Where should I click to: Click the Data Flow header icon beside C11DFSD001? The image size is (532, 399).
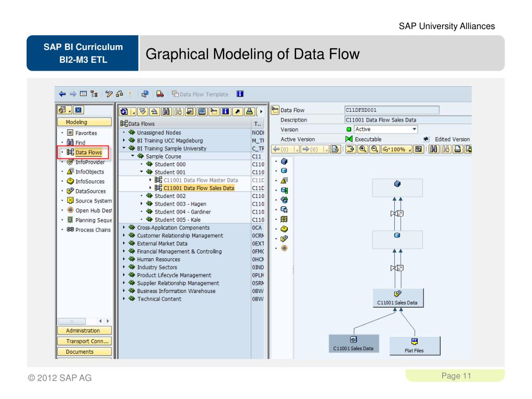coord(275,110)
